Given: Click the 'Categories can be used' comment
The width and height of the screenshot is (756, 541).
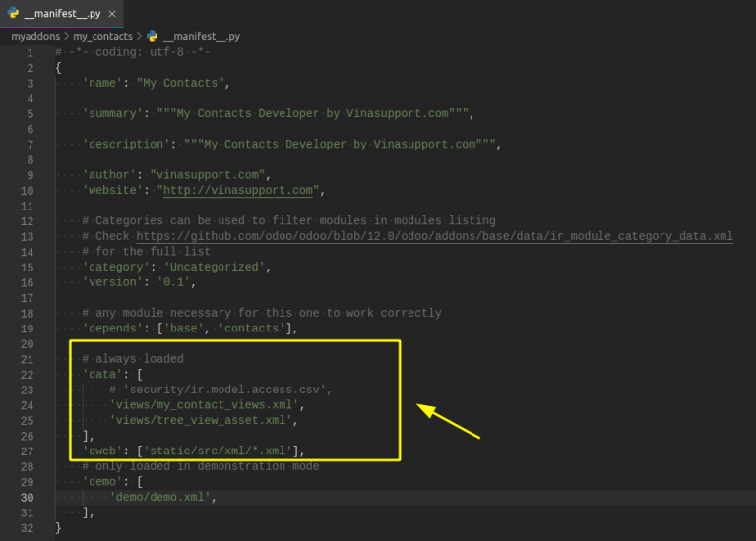Looking at the screenshot, I should coord(288,220).
